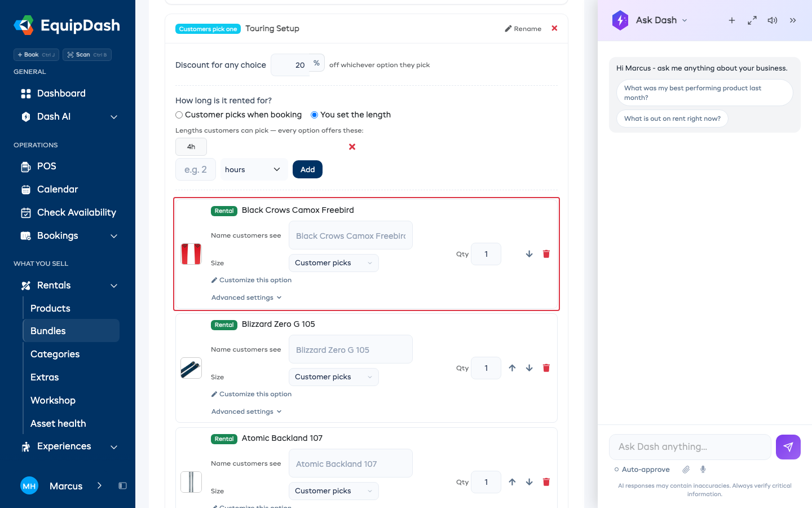
Task: Activate microphone input in Ask Dash
Action: [x=703, y=470]
